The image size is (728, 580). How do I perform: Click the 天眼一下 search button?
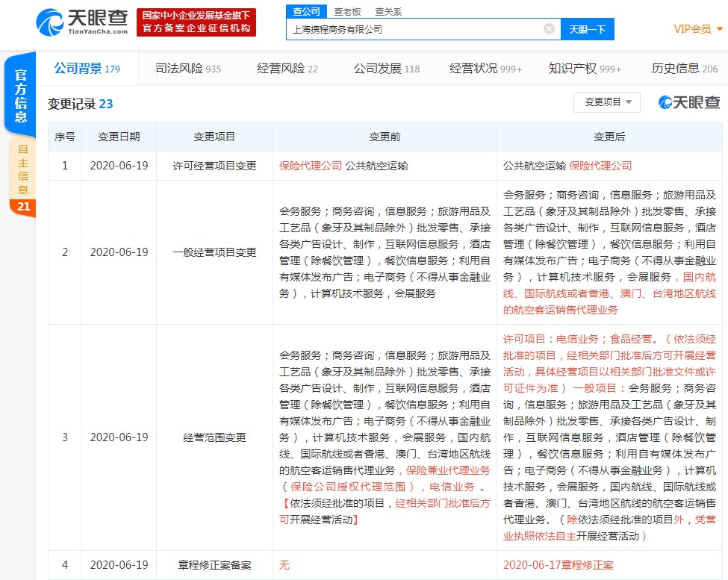click(x=588, y=29)
